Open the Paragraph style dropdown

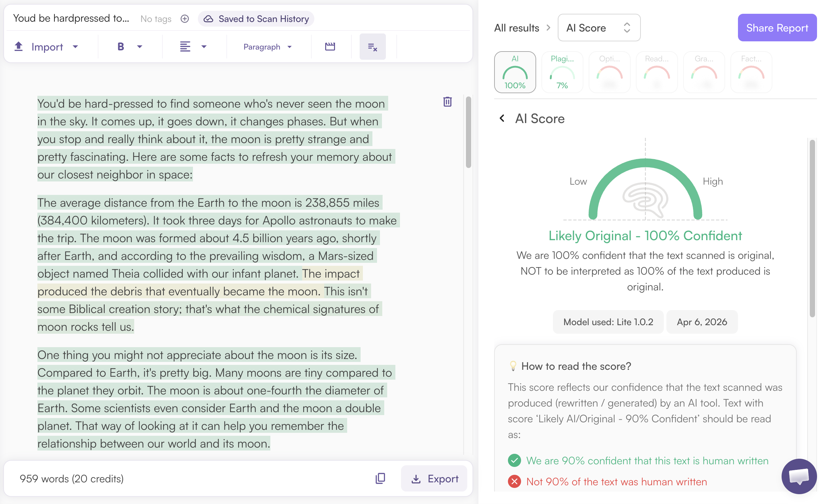pos(267,47)
